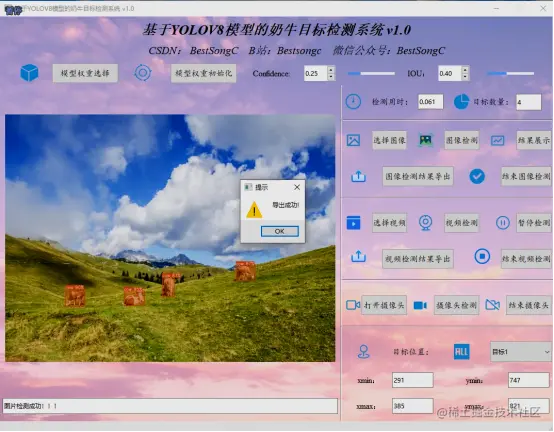Close the 提示 dialog with X
554x432 pixels.
pyautogui.click(x=297, y=187)
